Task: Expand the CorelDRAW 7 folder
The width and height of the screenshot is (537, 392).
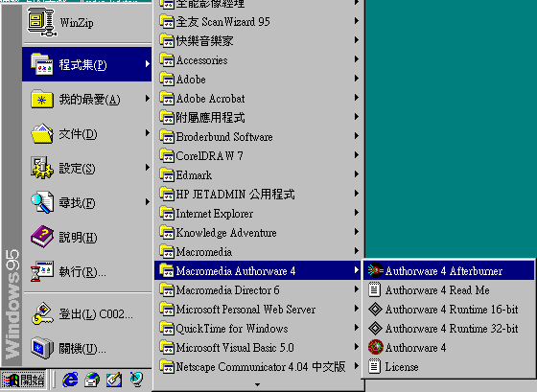Action: (x=259, y=156)
